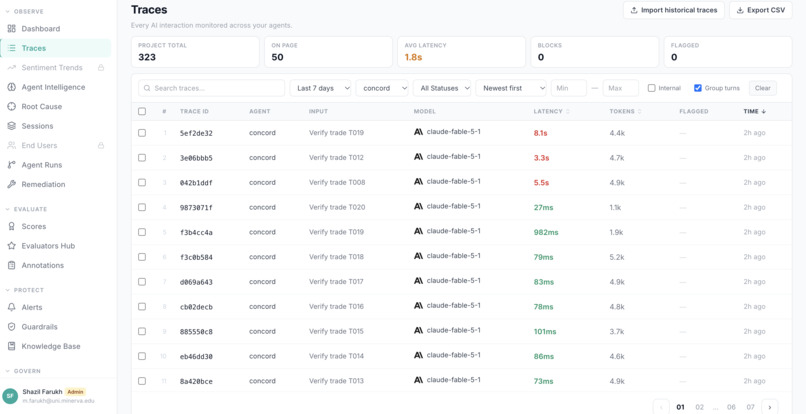Click the input text Verify trade T017
This screenshot has width=806, height=414.
(336, 282)
